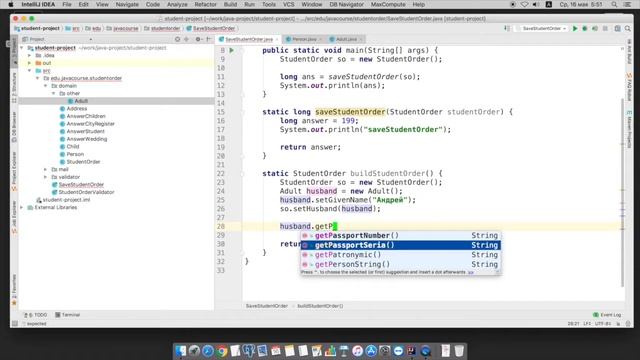Choose getPassportNumber() completion suggestion

(x=400, y=236)
